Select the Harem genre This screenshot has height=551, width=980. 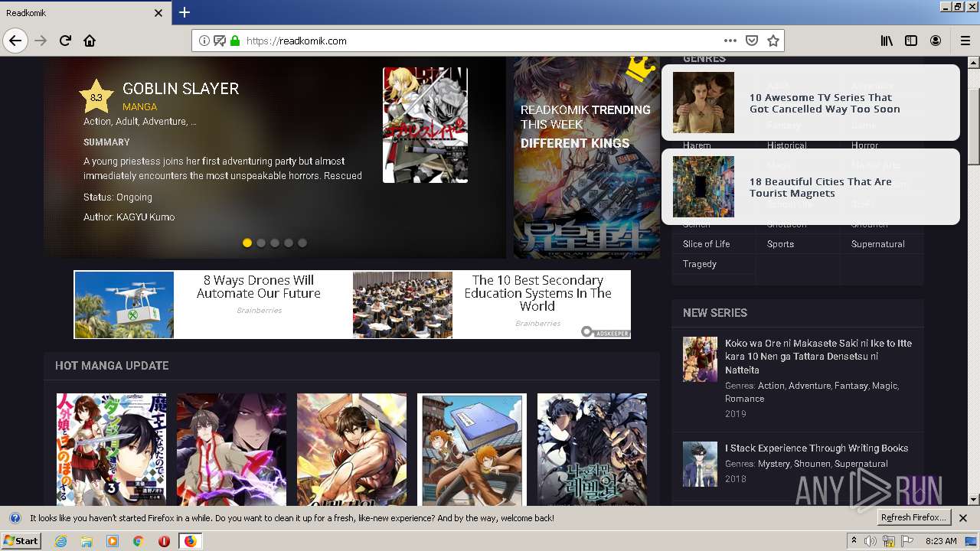tap(697, 145)
